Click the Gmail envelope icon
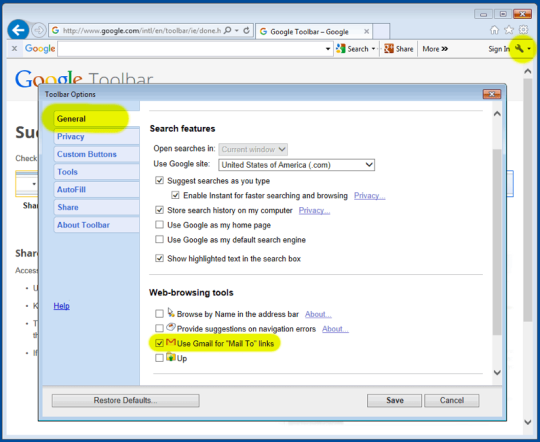This screenshot has width=540, height=442. (171, 342)
